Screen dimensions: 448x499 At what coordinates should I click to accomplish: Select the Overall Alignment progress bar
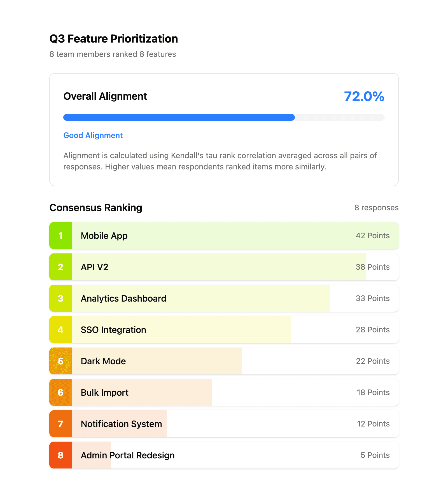224,117
